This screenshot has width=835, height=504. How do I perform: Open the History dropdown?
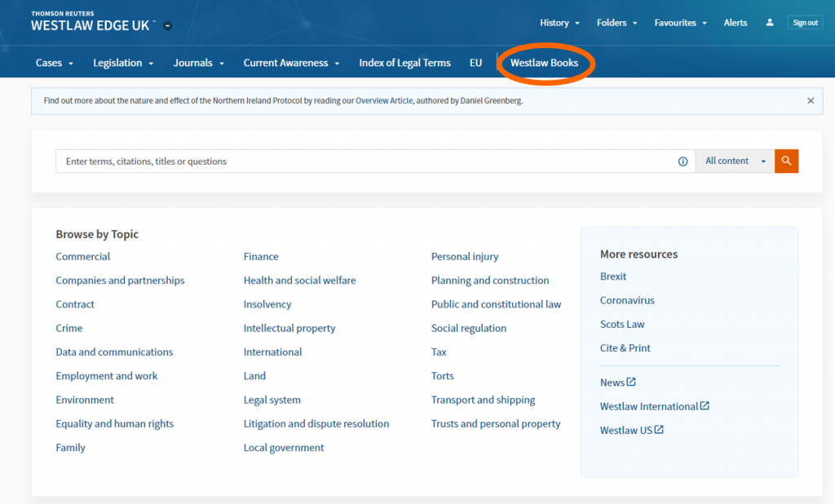[559, 23]
